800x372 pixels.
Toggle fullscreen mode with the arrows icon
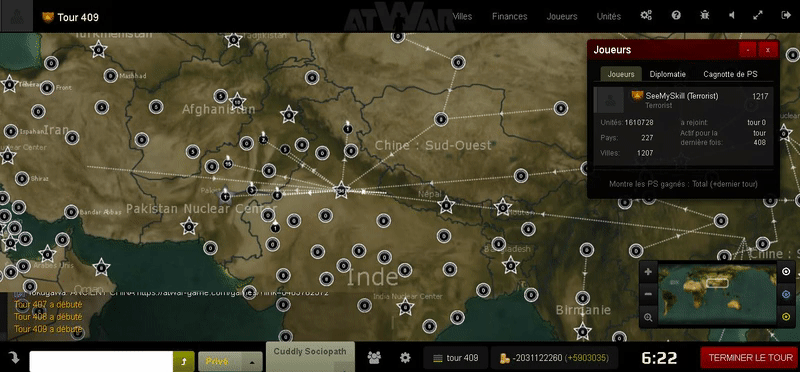758,15
